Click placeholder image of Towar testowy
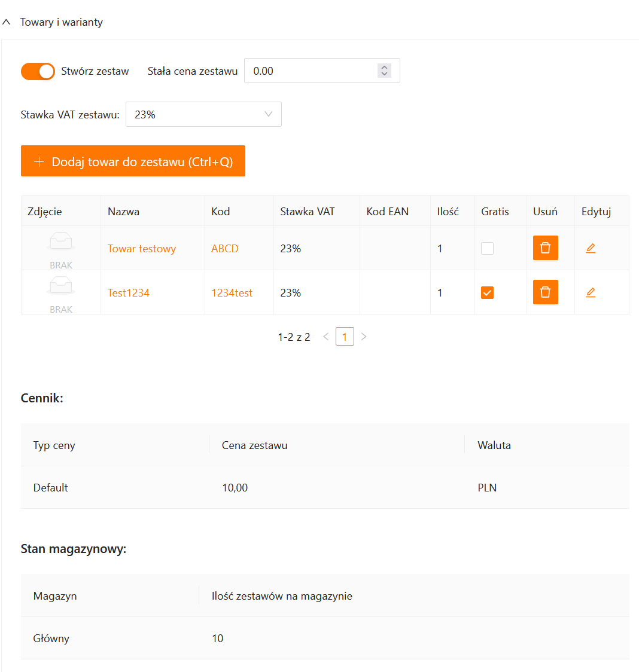 point(61,243)
